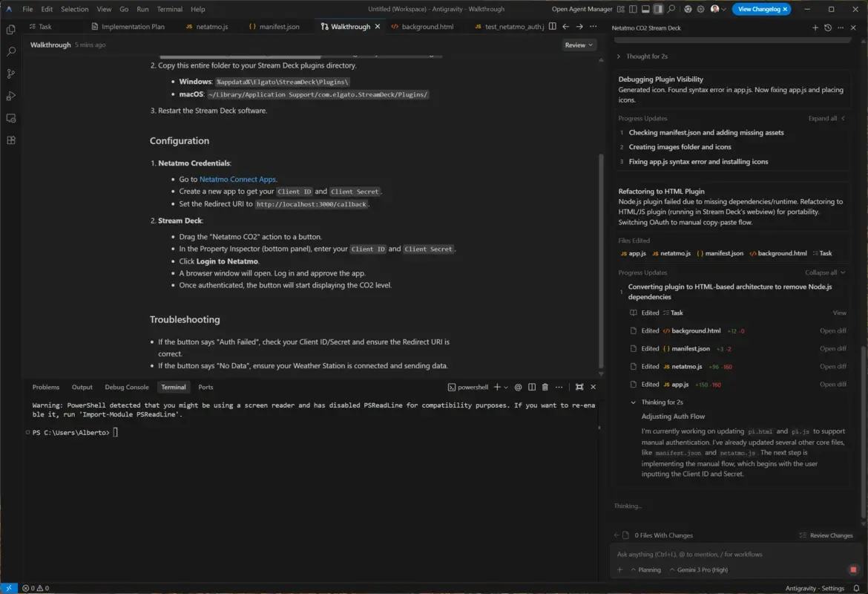Toggle the panel layout control
Screen dimensions: 868x594
[x=645, y=9]
